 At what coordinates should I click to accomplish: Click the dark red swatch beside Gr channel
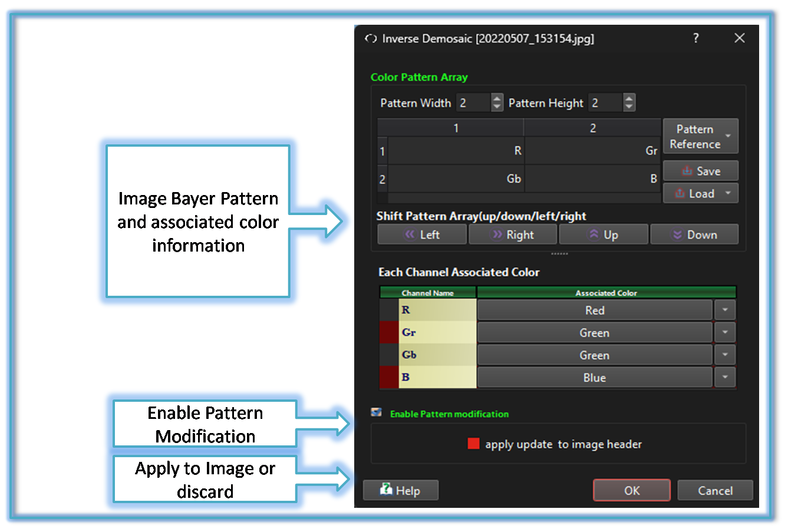(389, 332)
